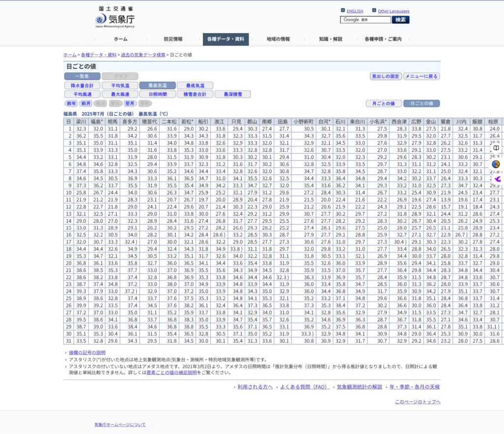
Task: Click the arrow icon beside ENGLISH
Action: click(x=343, y=10)
